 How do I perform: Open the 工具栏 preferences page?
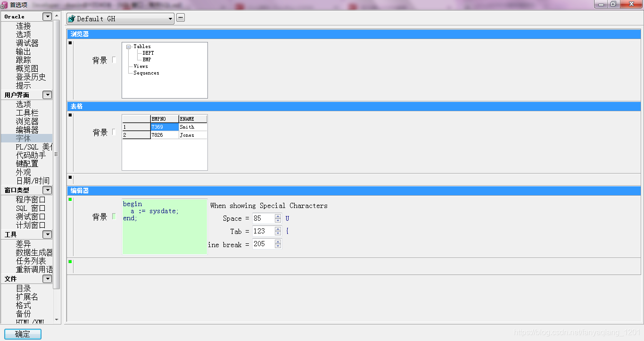coord(27,113)
